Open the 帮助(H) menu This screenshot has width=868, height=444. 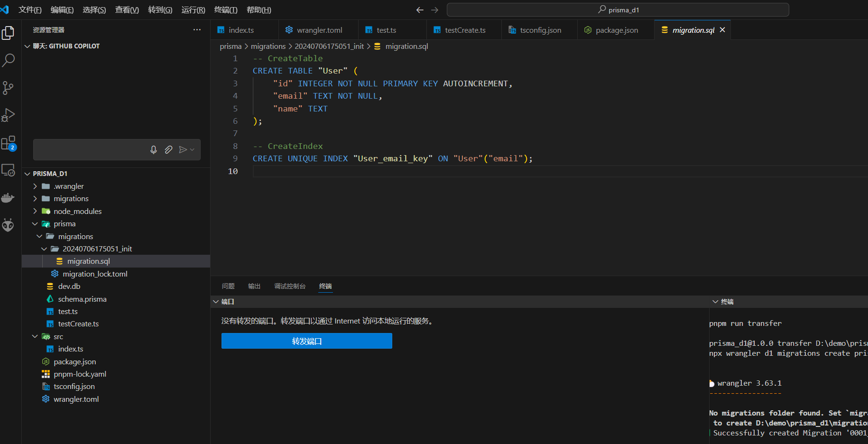259,10
